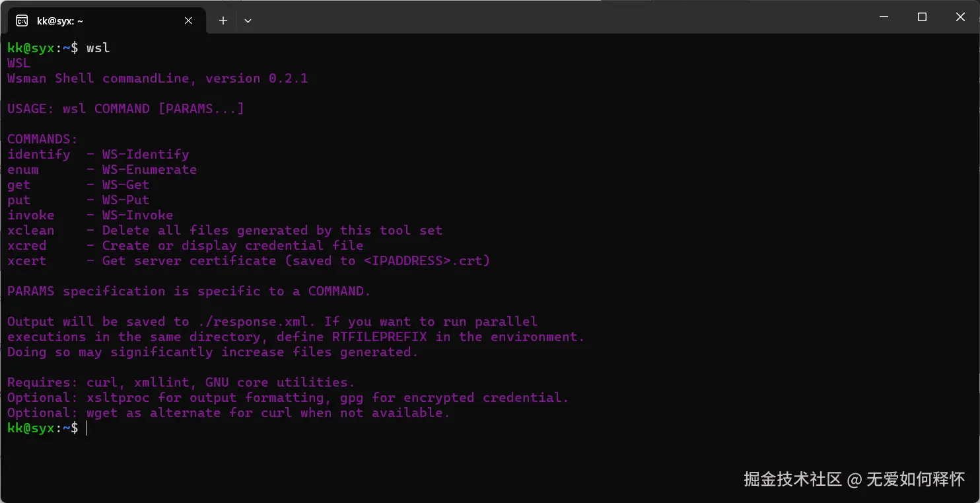Close the terminal window
Image resolution: width=980 pixels, height=503 pixels.
(x=960, y=17)
